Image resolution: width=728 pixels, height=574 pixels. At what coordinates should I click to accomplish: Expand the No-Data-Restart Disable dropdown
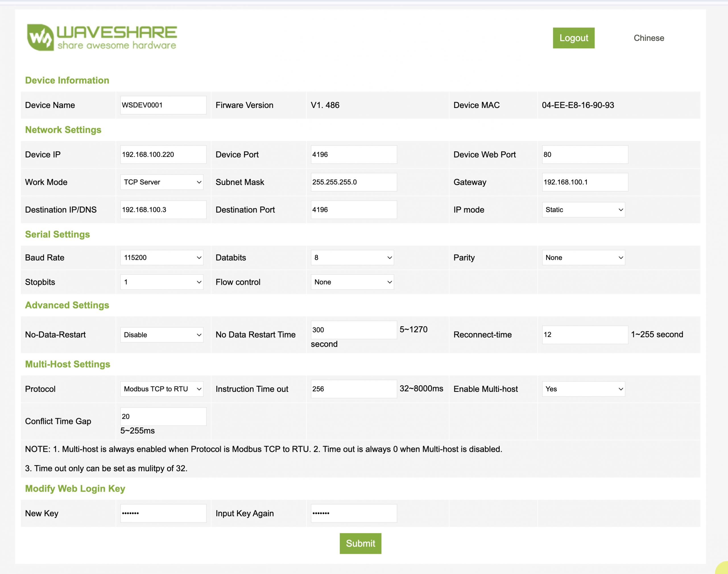click(x=162, y=335)
